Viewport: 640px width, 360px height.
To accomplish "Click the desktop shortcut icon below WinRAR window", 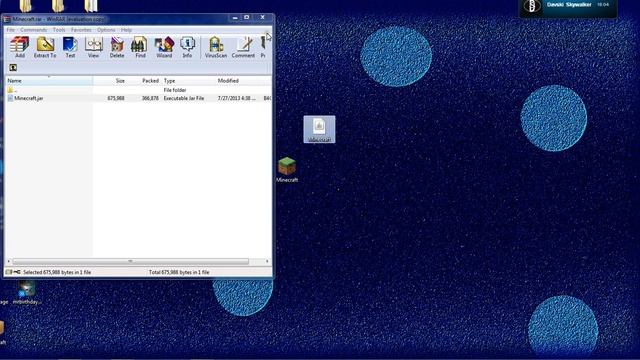I will pyautogui.click(x=27, y=293).
